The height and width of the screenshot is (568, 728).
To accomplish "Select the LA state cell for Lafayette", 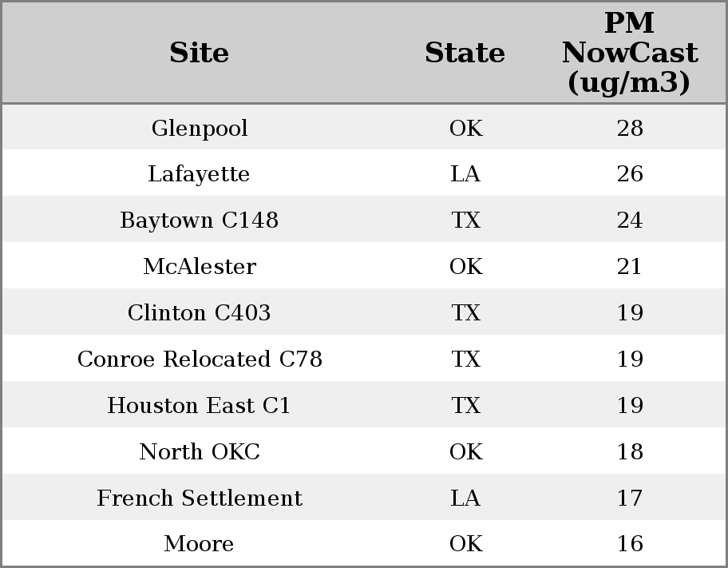I will (x=465, y=174).
